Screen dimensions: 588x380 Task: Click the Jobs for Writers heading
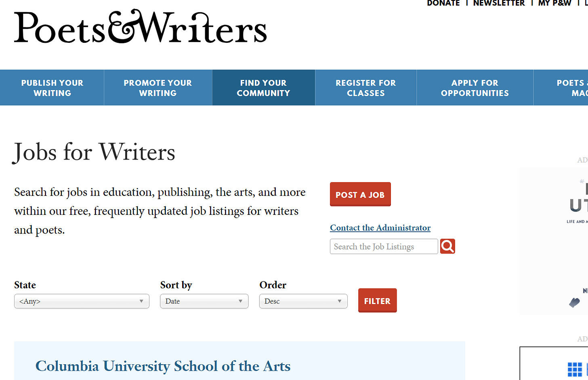tap(94, 152)
